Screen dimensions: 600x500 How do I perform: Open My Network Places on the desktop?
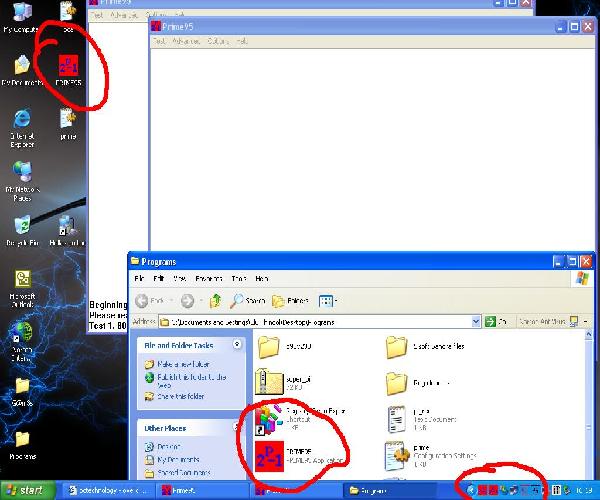(x=22, y=181)
